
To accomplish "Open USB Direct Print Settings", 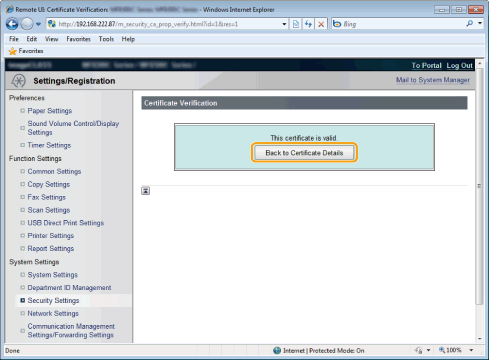I will [66, 223].
